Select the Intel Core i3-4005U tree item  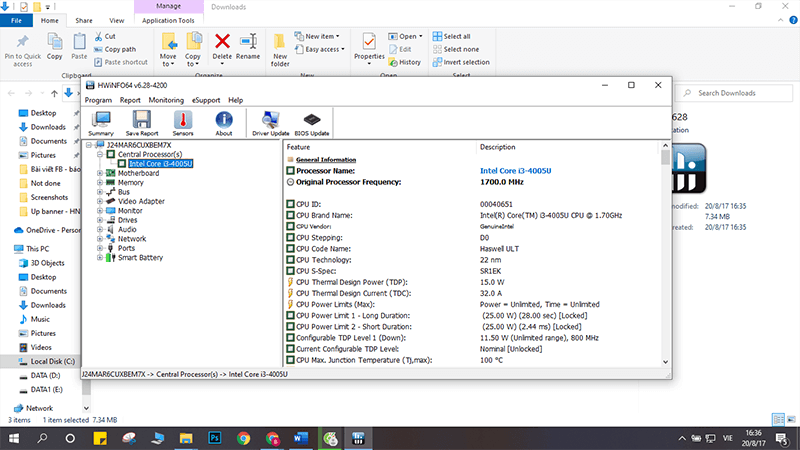160,164
